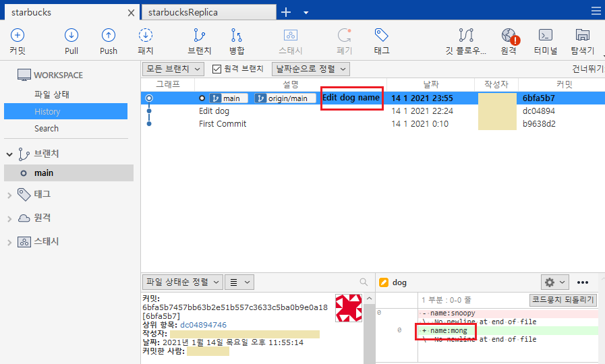Open the 모든 브랜치 dropdown
Viewport: 605px width, 364px height.
point(173,69)
